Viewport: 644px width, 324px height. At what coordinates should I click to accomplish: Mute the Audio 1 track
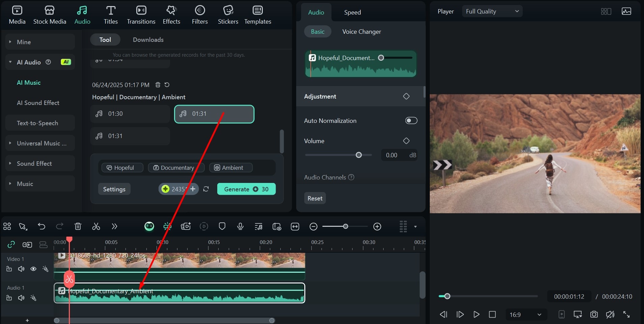click(21, 298)
